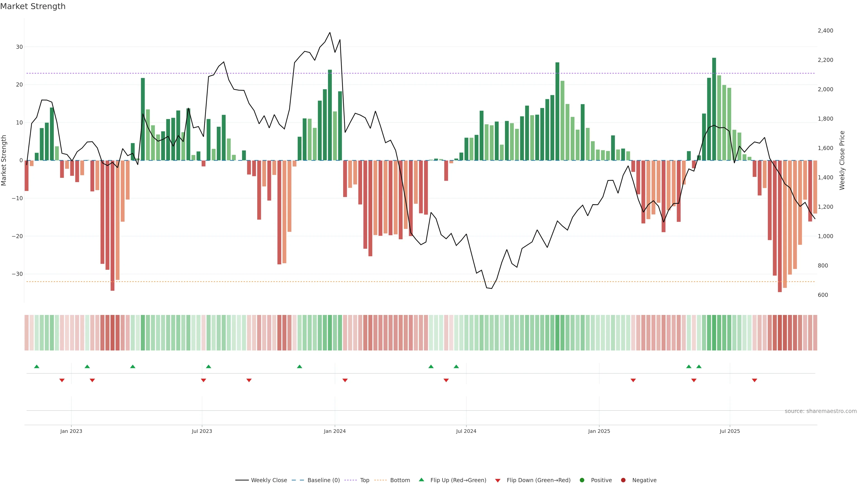
Task: Click the Negative red circle legend icon
Action: coord(623,480)
